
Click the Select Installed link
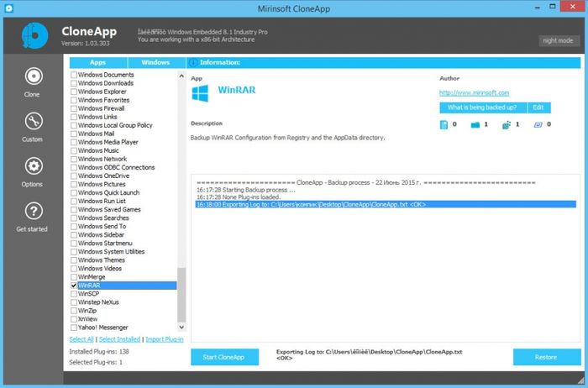[120, 339]
